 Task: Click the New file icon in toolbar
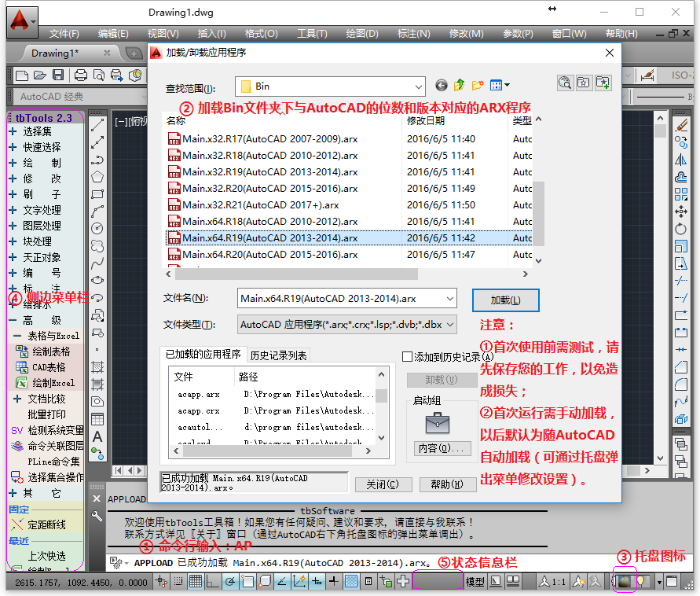point(21,75)
